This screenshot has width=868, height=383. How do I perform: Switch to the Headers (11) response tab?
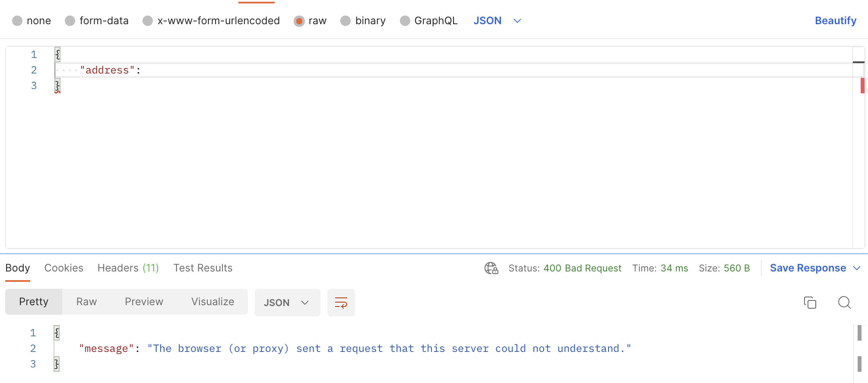(128, 268)
